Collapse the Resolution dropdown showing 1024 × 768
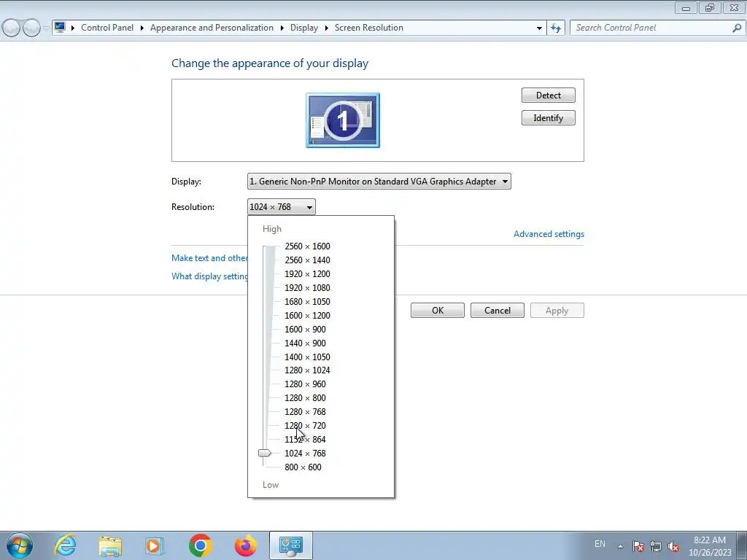This screenshot has width=747, height=560. point(281,206)
